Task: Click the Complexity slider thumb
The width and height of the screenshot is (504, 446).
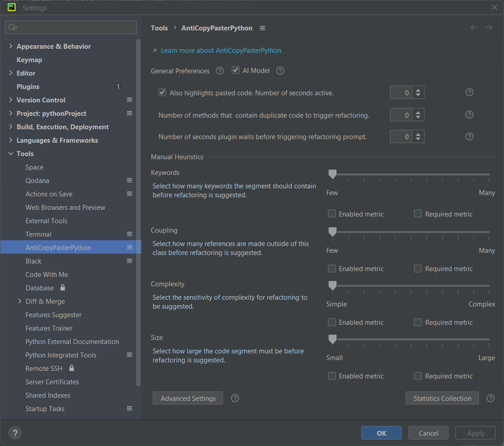Action: tap(333, 285)
